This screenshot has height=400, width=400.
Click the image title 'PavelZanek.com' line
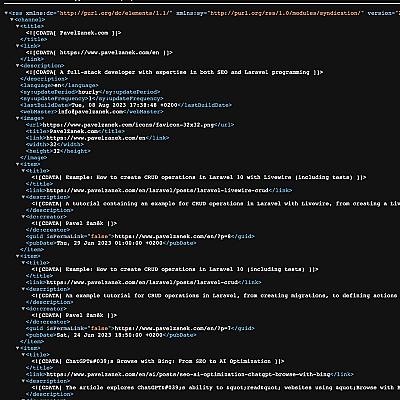[x=75, y=131]
